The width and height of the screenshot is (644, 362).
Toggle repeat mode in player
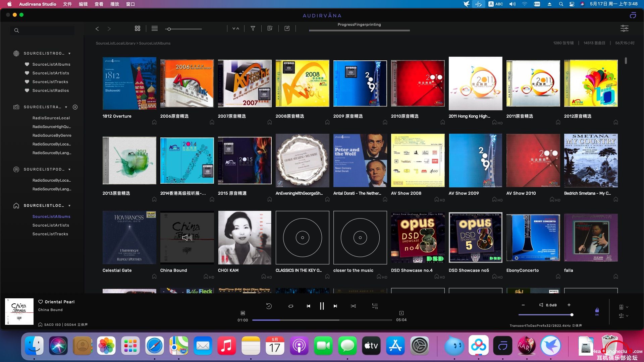pyautogui.click(x=291, y=306)
